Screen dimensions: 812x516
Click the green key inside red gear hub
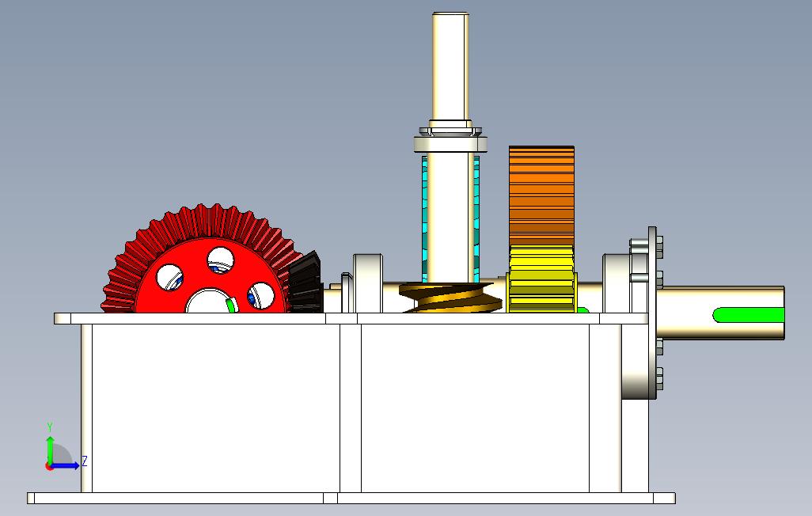pos(231,305)
